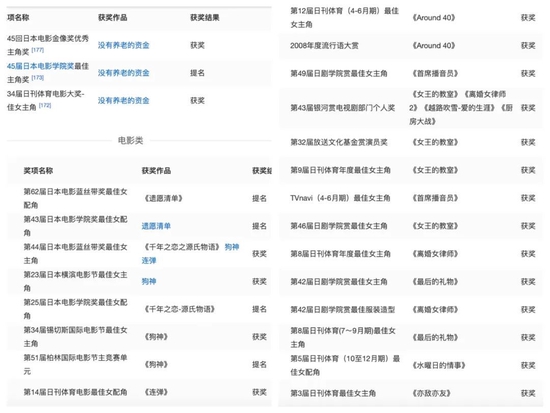Image resolution: width=550 pixels, height=413 pixels.
Task: Select 《水曜日的情事》 cell
Action: (438, 365)
